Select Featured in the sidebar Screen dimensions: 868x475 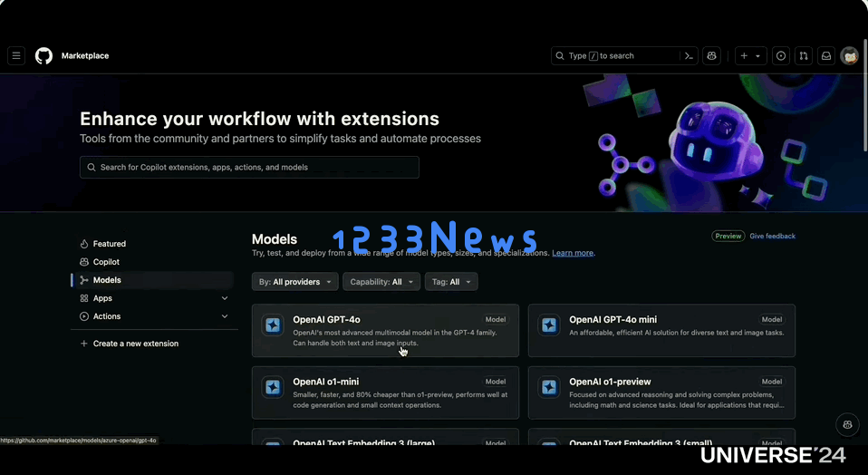coord(109,244)
